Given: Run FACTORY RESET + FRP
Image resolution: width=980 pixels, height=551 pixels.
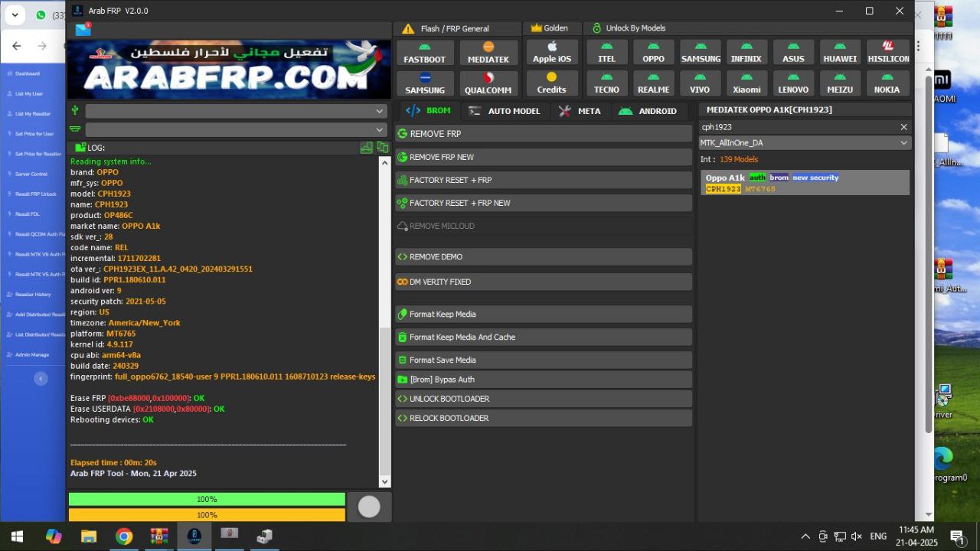Looking at the screenshot, I should 544,180.
